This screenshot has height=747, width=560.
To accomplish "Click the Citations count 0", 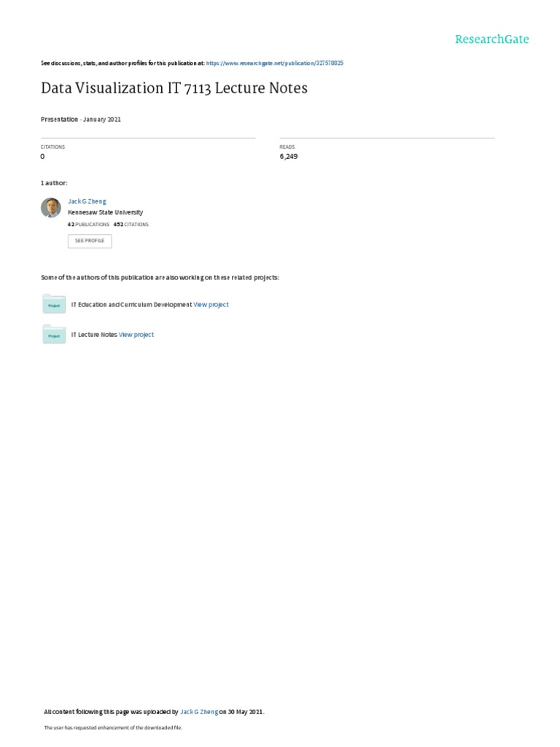I will point(42,156).
